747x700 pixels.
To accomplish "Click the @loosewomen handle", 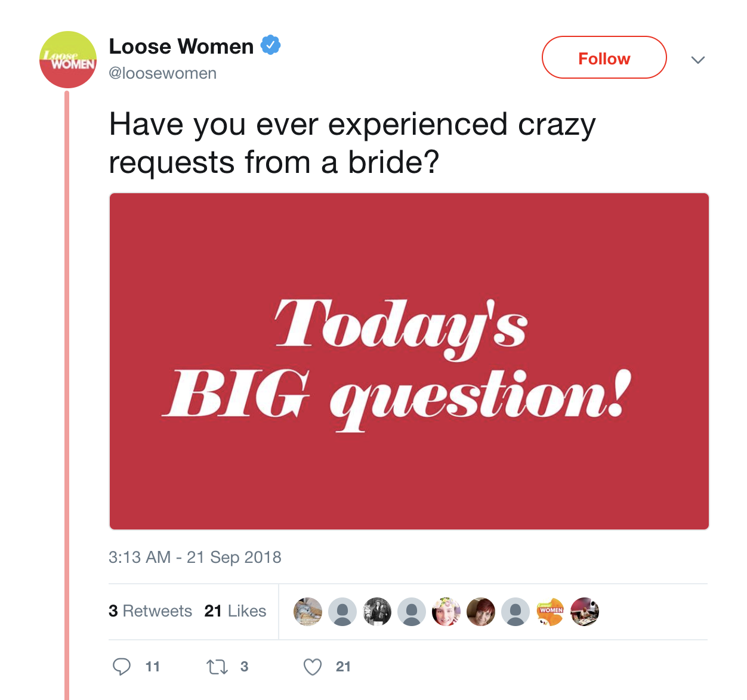I will pos(163,73).
